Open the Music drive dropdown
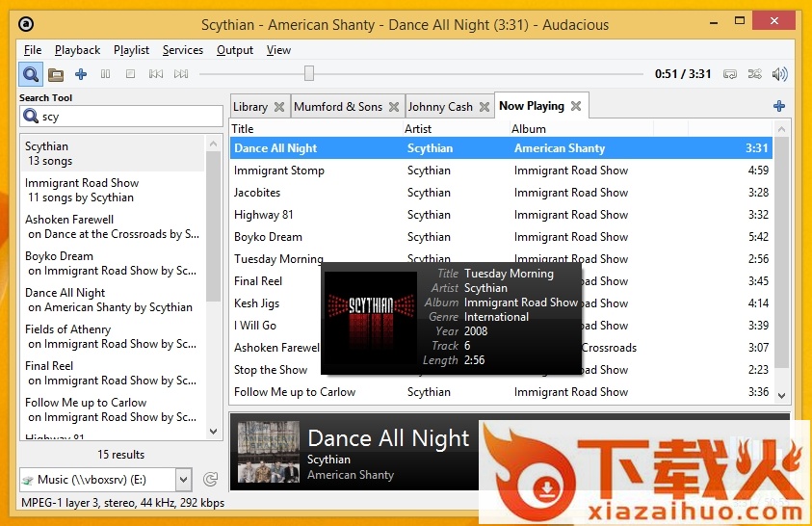 pos(183,480)
